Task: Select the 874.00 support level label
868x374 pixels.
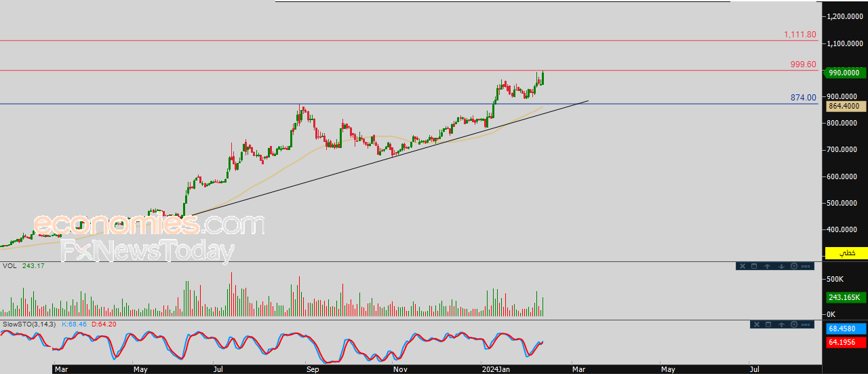Action: coord(804,98)
